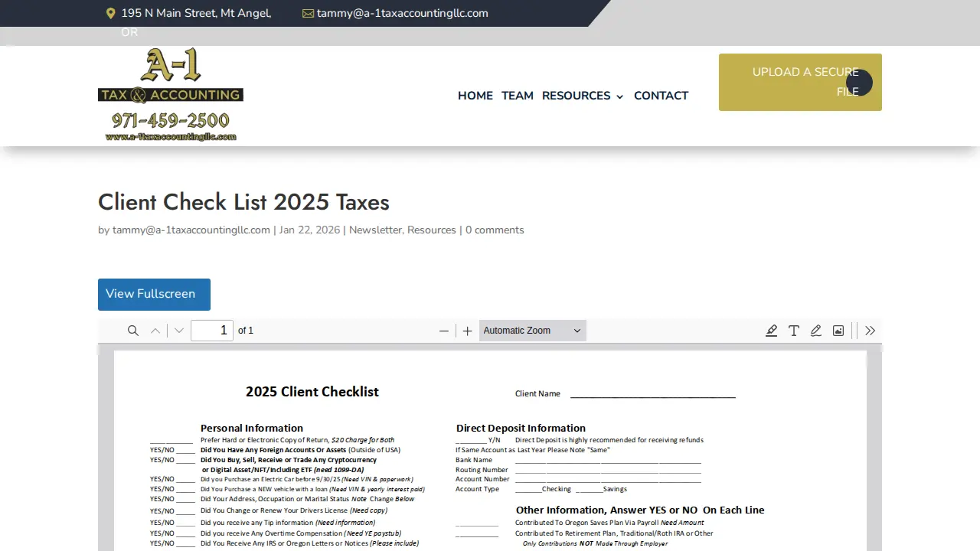Image resolution: width=980 pixels, height=551 pixels.
Task: Click the Account Type label in PDF
Action: click(x=477, y=489)
